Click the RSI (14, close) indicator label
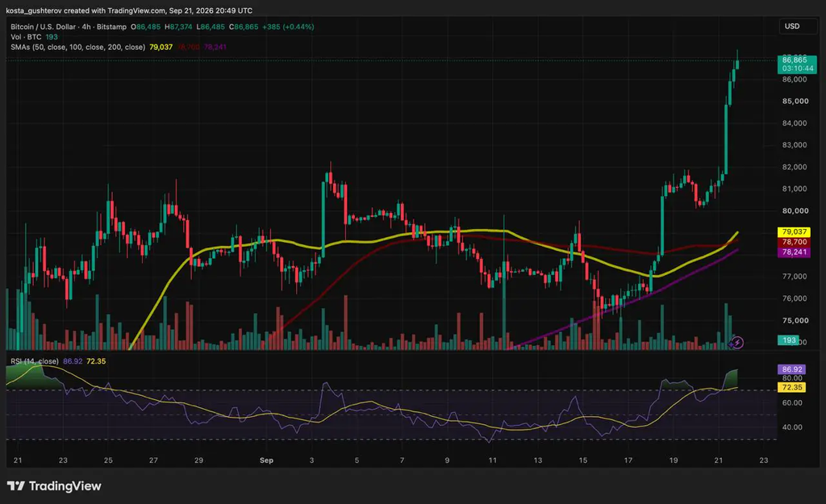Screen dimensions: 826x504 35,361
